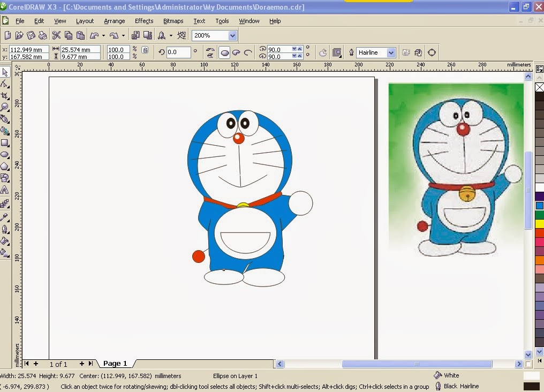Click the no-color X swatch in palette
The image size is (544, 392).
pos(540,87)
